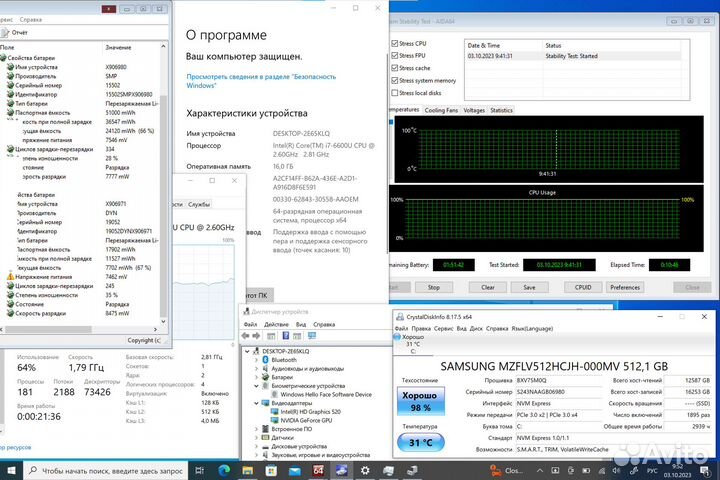Viewport: 720px width, 480px height.
Task: Open Preferences in stability test
Action: click(x=625, y=288)
